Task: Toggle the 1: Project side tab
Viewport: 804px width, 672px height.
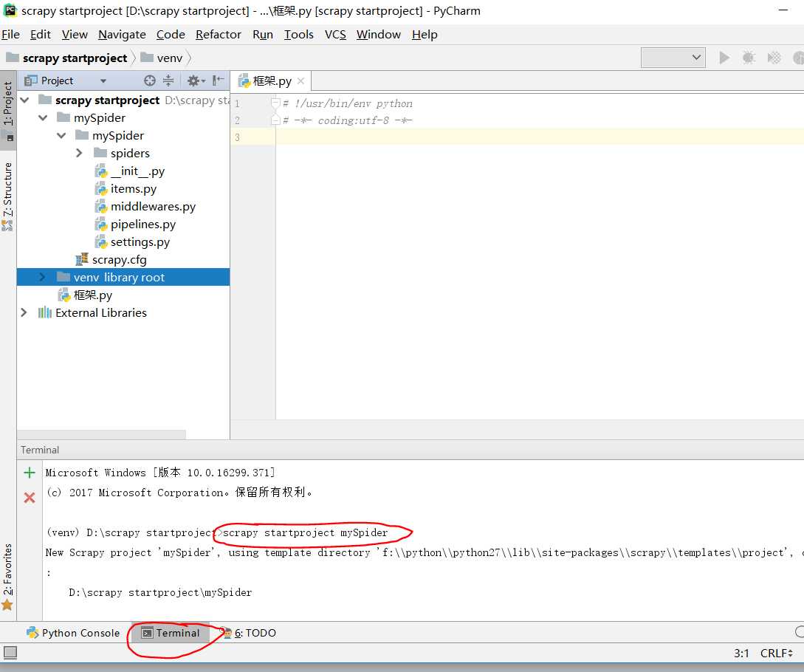Action: click(7, 110)
